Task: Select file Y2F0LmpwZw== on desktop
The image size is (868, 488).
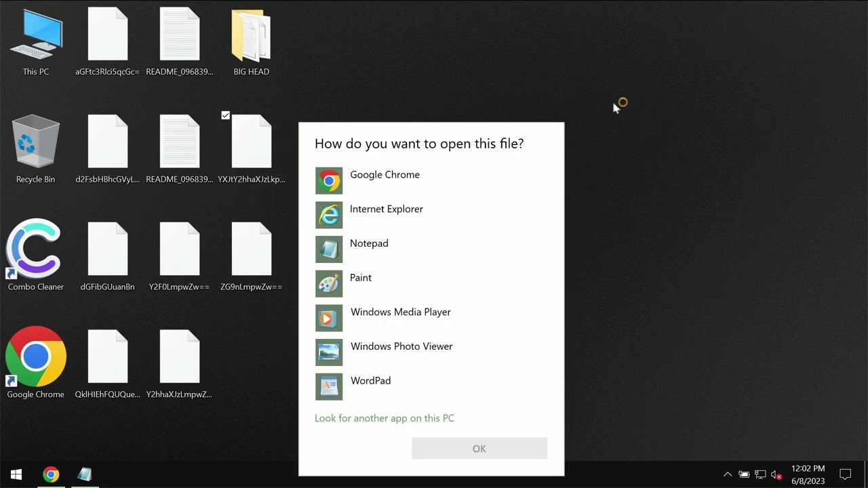Action: click(180, 258)
